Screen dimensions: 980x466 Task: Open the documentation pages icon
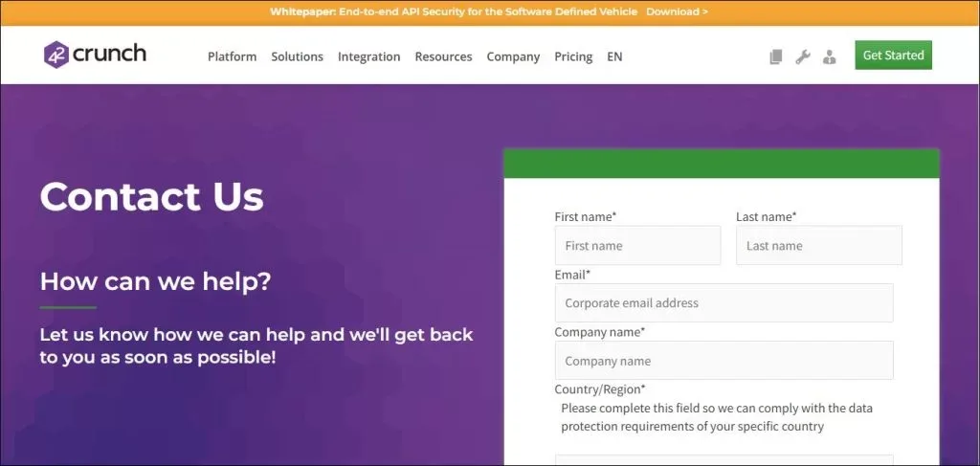coord(775,56)
